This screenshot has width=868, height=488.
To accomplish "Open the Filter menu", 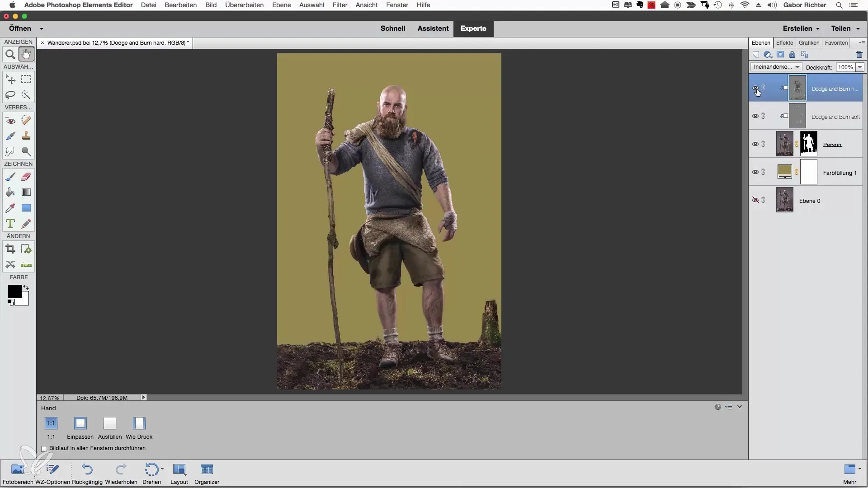I will [340, 5].
